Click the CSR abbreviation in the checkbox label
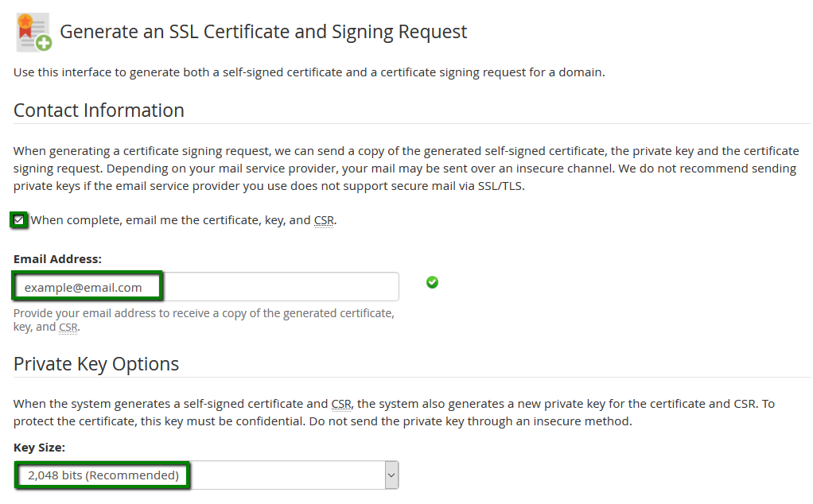The image size is (813, 504). click(x=324, y=221)
